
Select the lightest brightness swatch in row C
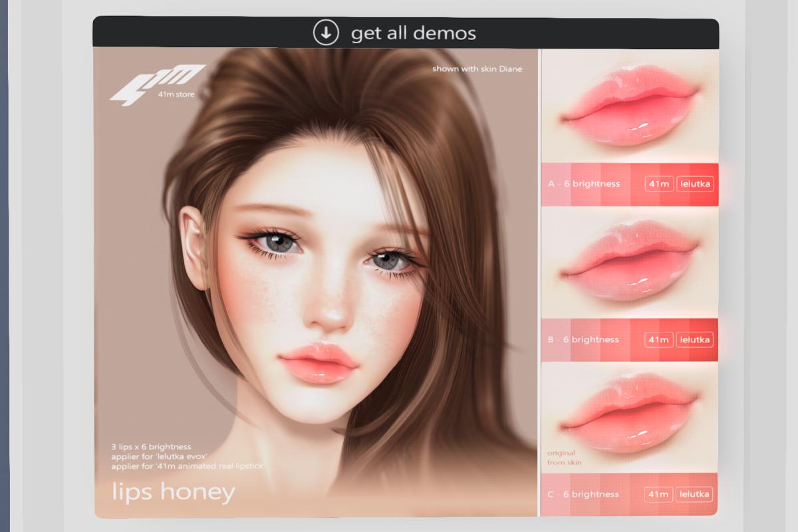[555, 494]
